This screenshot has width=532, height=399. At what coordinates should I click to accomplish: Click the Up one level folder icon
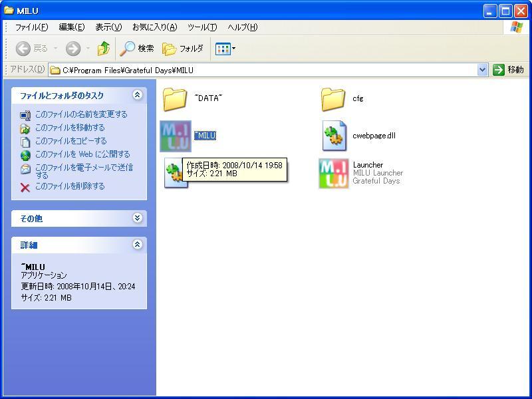(x=104, y=49)
